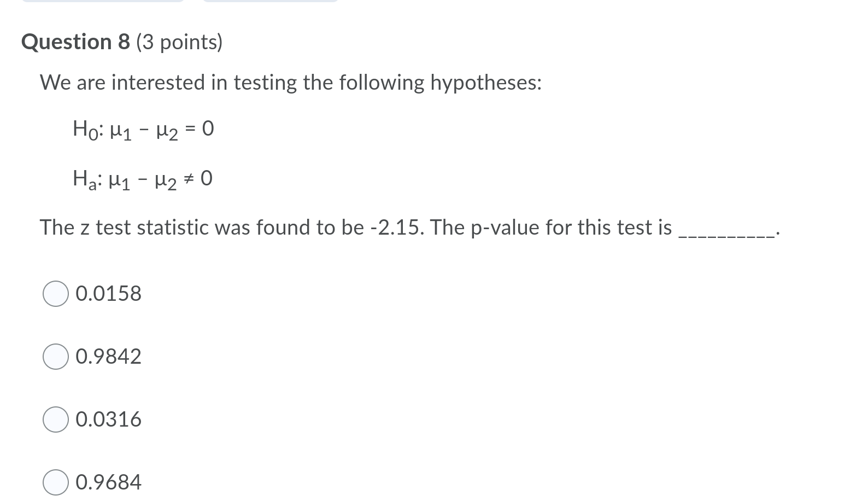Select the radio button for 0.9684
868x501 pixels.
55,482
